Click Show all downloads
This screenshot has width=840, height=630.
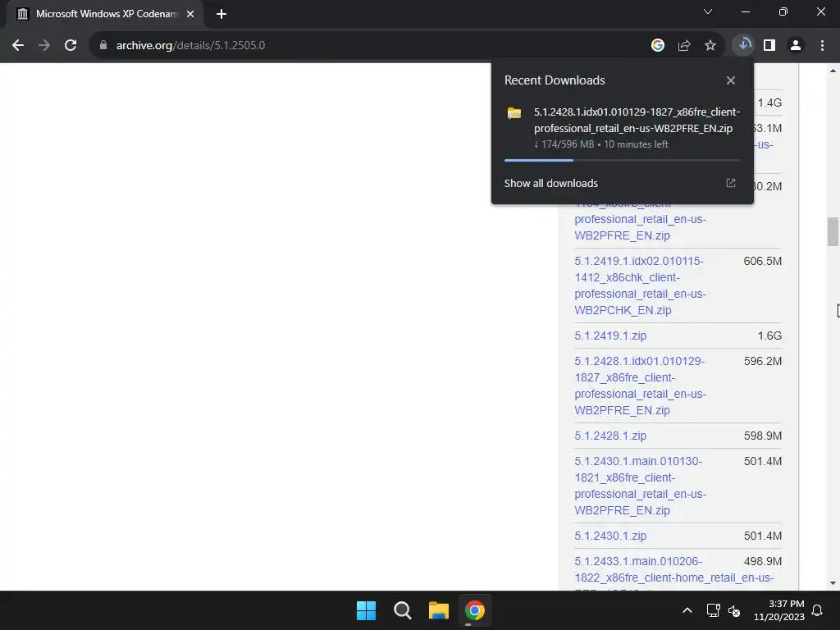pos(550,183)
